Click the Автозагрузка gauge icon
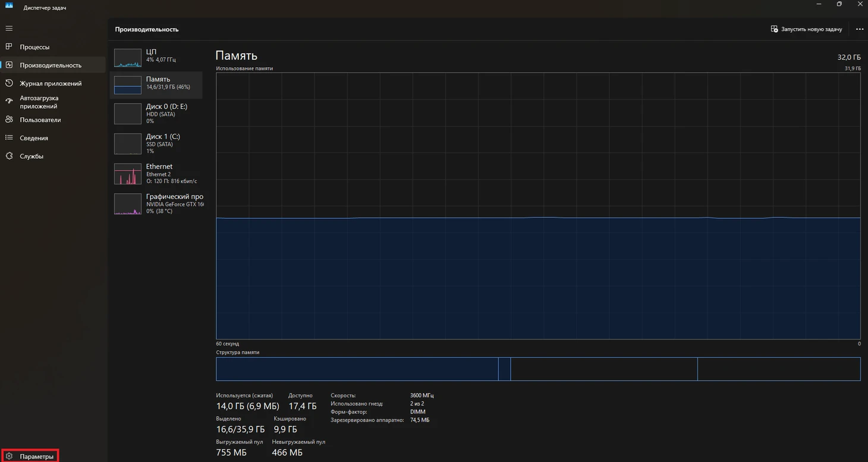Image resolution: width=868 pixels, height=462 pixels. [9, 102]
